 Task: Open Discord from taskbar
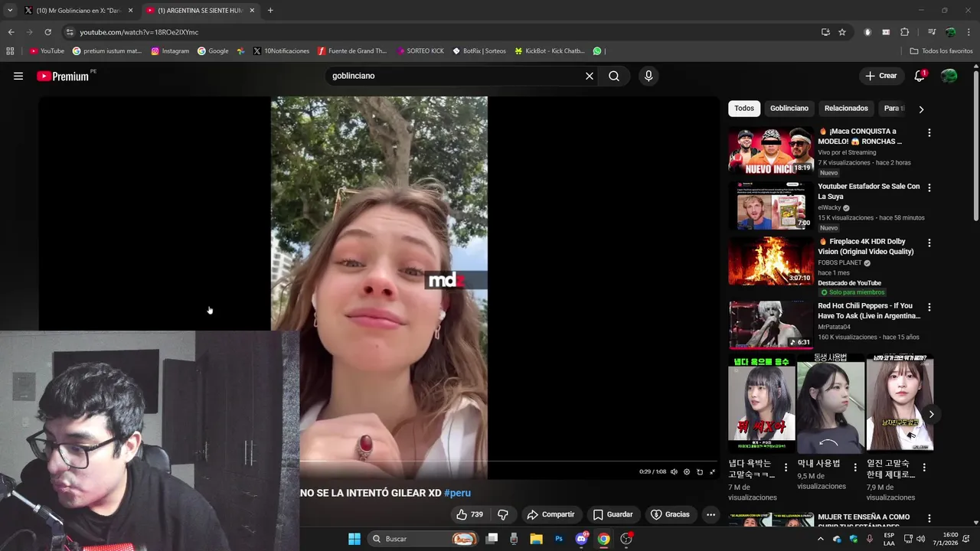point(581,539)
